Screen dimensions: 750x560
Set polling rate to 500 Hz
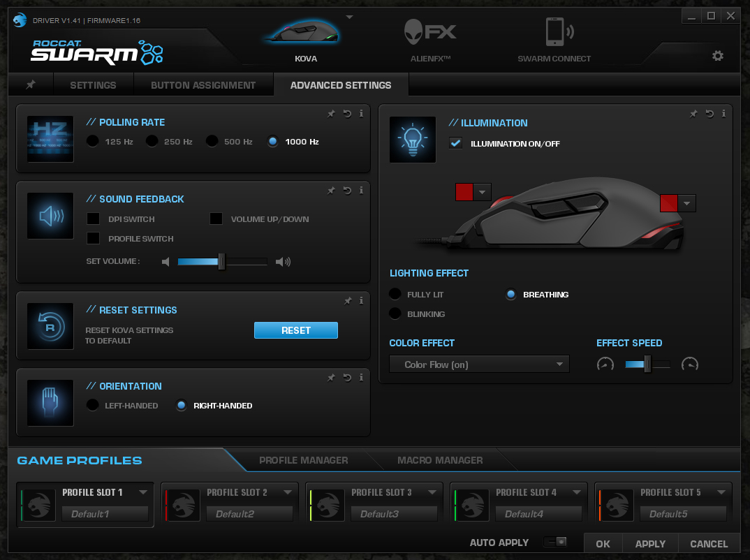pyautogui.click(x=212, y=142)
